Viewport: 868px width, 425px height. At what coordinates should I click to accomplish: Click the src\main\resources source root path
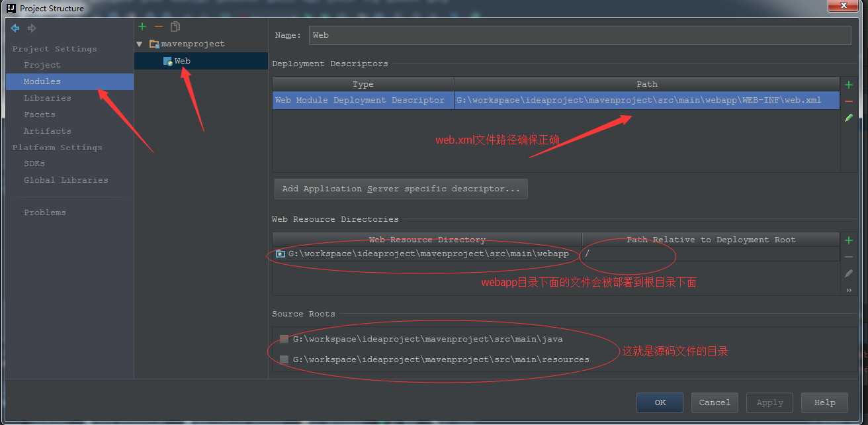(441, 359)
